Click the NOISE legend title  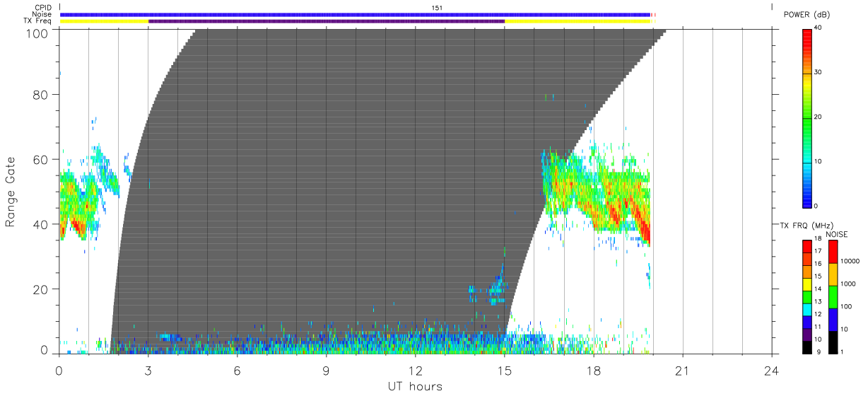pyautogui.click(x=836, y=234)
